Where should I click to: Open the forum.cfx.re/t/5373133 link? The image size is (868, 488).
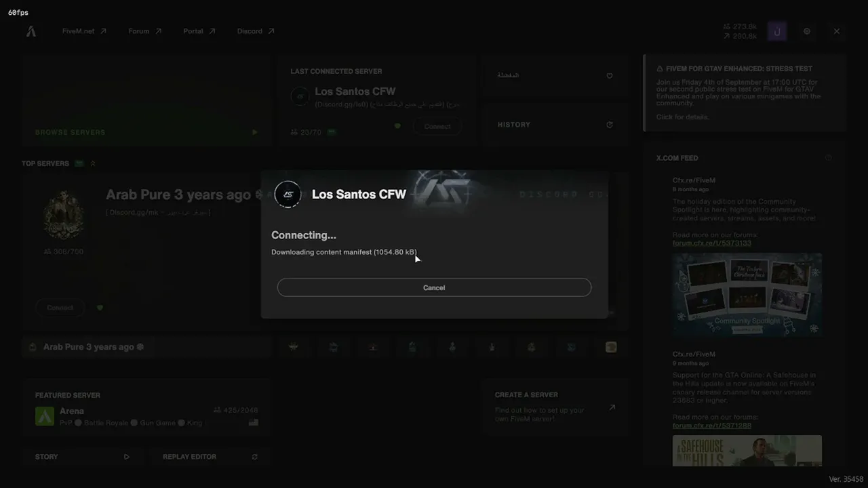pos(712,243)
